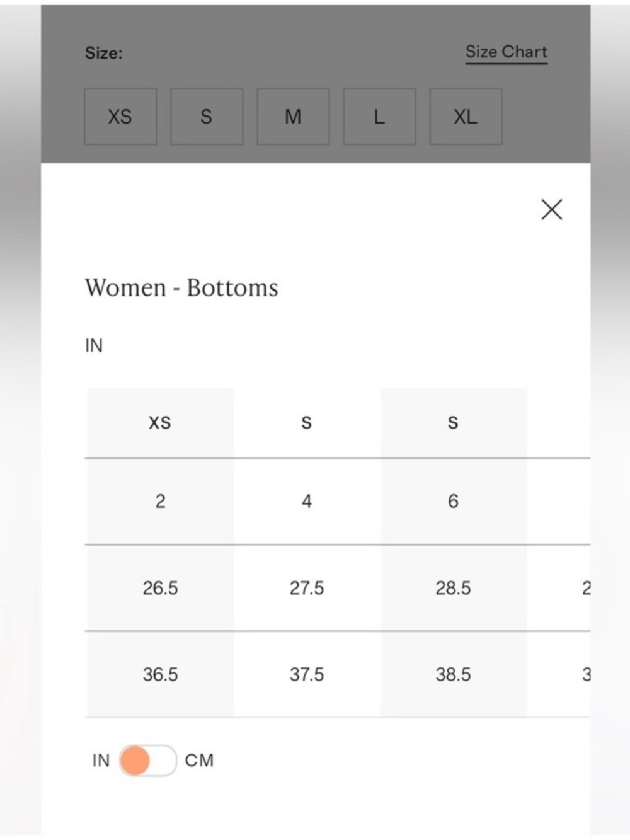Click numeric size 6 cell

(x=453, y=501)
